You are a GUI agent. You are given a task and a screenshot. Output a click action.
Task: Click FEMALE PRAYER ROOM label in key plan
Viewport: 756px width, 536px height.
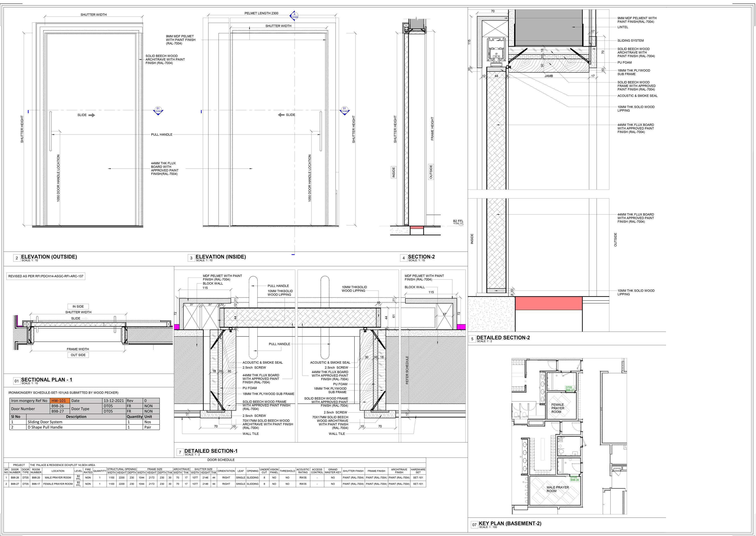(x=558, y=408)
